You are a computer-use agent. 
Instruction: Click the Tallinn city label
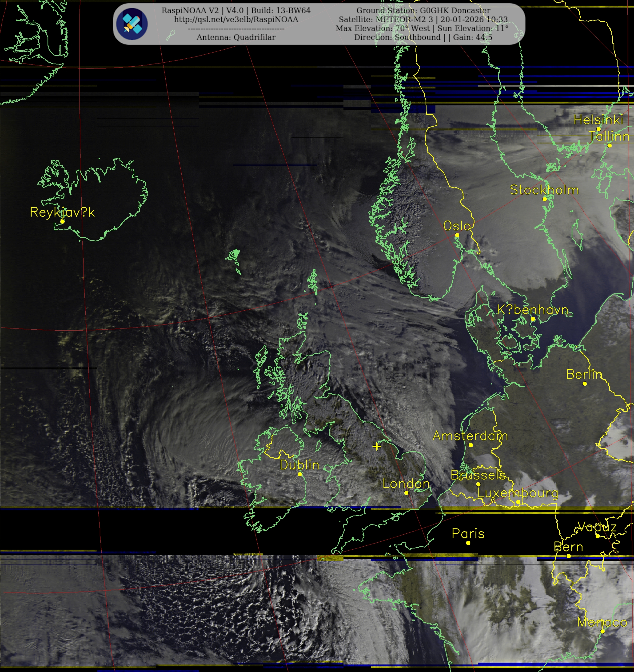coord(609,136)
